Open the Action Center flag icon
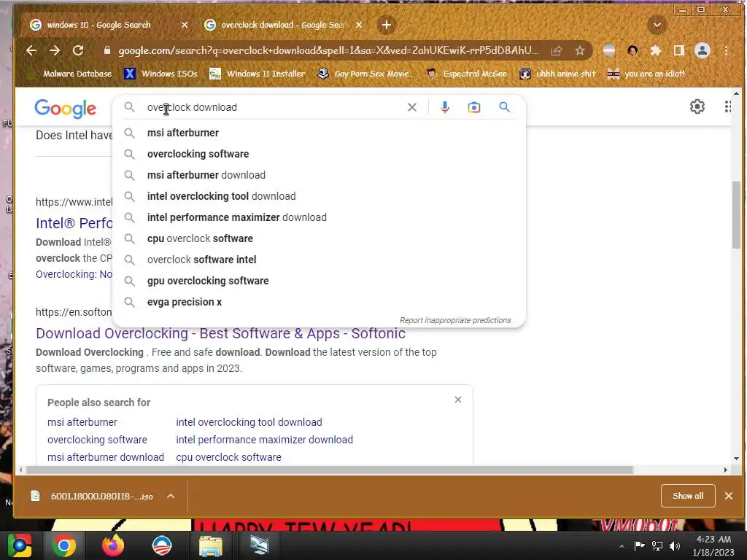This screenshot has width=747, height=560. [639, 545]
